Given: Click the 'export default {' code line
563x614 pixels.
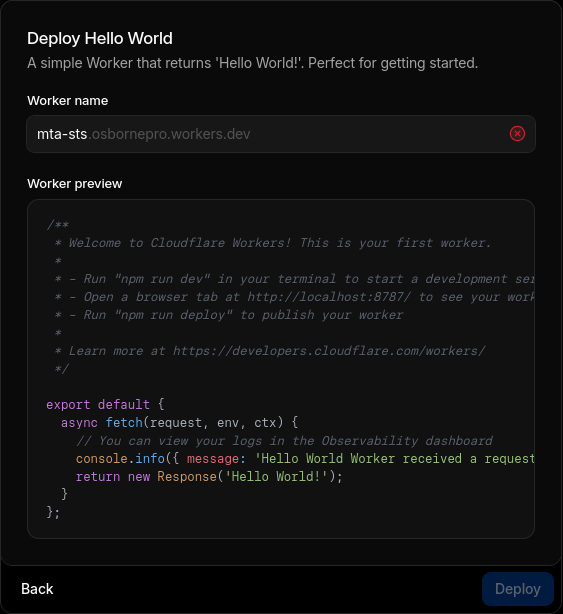Looking at the screenshot, I should click(x=105, y=405).
